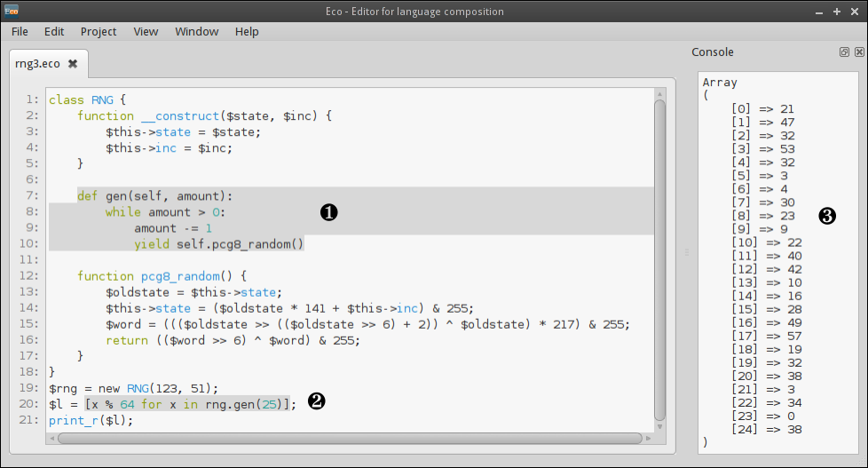Click the horizontal scrollbar left arrow
This screenshot has width=868, height=468.
pos(52,438)
